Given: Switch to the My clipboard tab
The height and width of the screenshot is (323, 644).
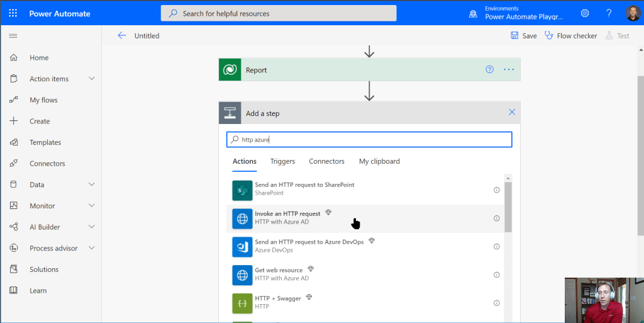Looking at the screenshot, I should [x=379, y=161].
